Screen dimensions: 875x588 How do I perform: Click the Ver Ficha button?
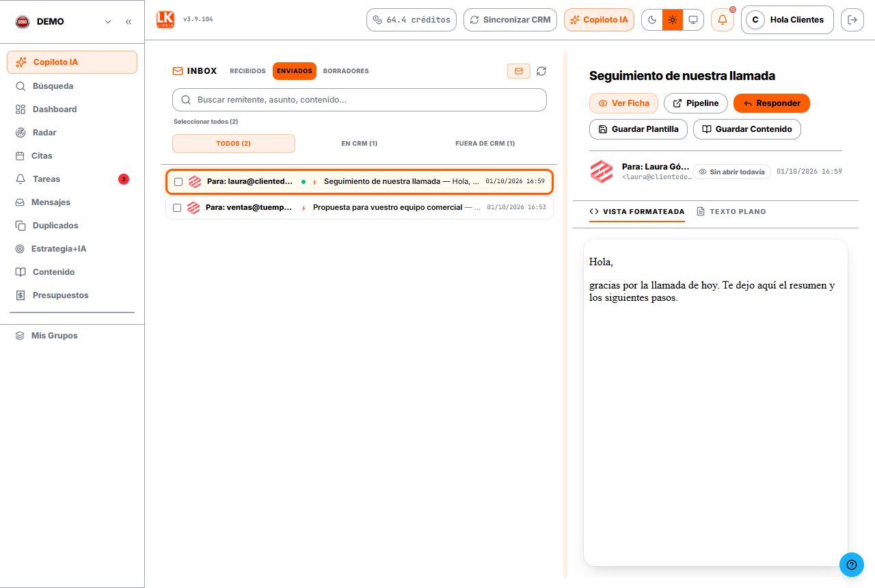click(x=623, y=103)
